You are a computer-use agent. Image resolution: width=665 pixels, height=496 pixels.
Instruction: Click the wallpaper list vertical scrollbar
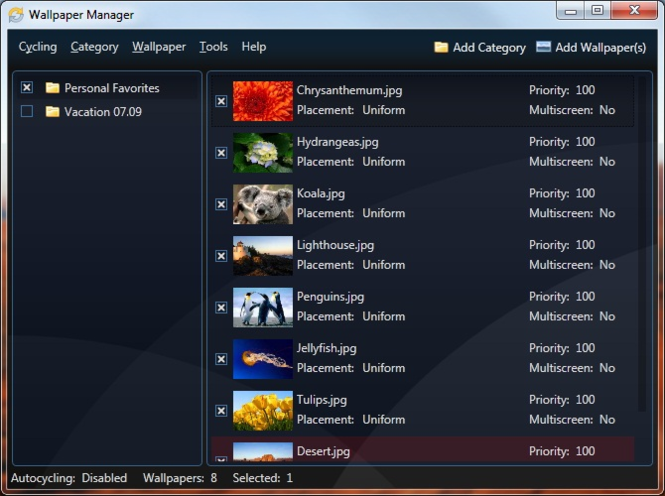(643, 244)
